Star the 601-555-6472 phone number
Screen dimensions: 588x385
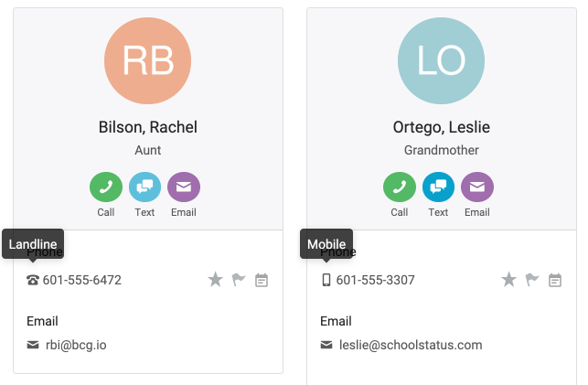pyautogui.click(x=216, y=280)
